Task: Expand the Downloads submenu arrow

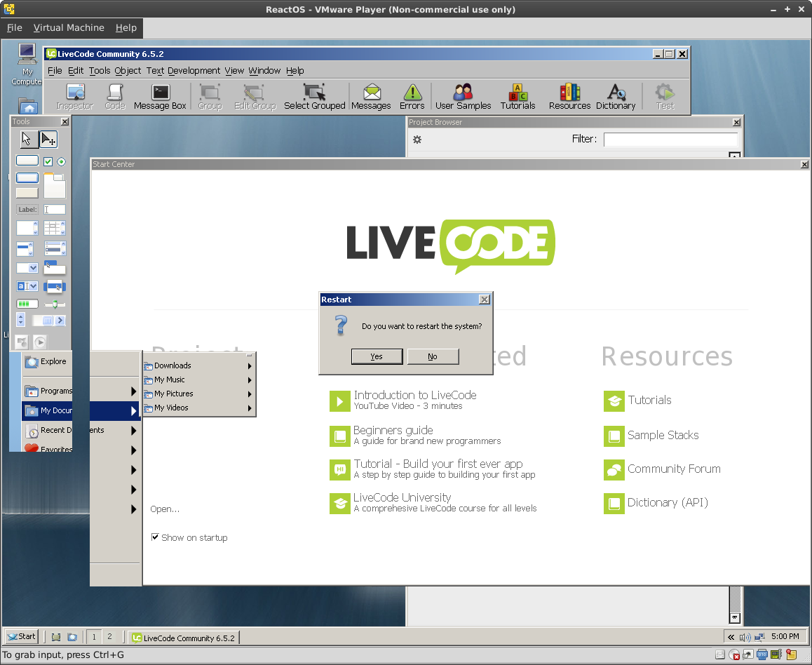Action: (249, 365)
